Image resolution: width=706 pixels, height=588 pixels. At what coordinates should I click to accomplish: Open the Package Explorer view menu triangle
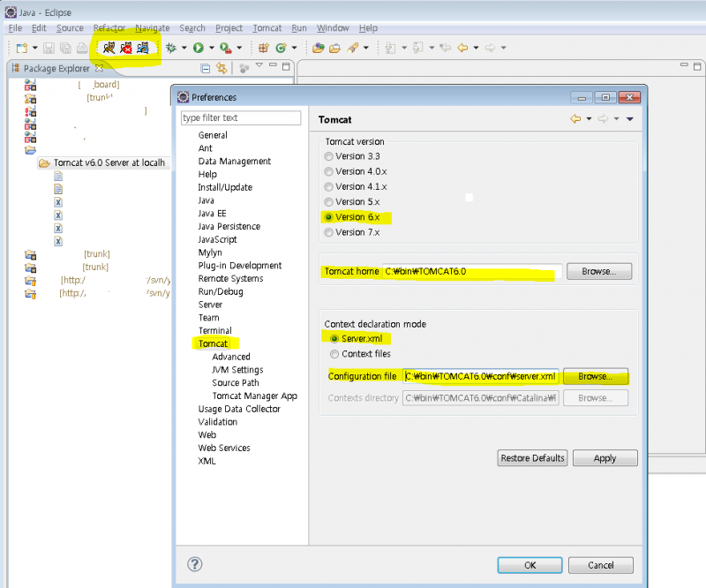259,66
